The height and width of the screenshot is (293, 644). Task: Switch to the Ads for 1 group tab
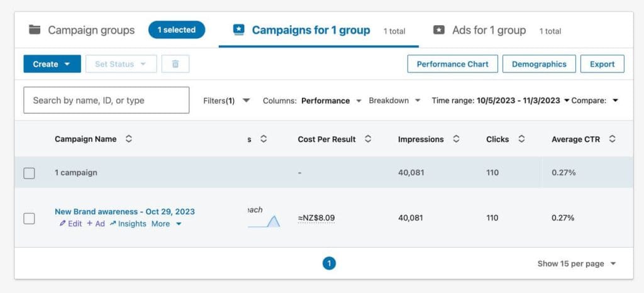click(x=488, y=30)
